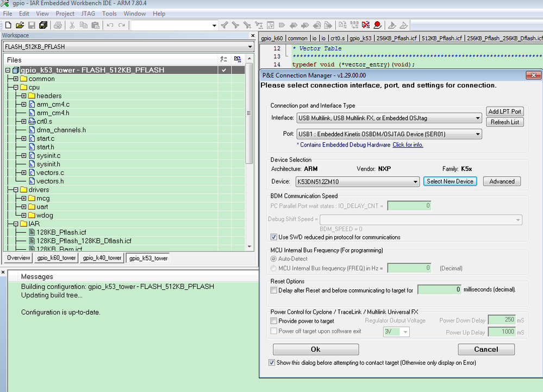543x392 pixels.
Task: Click the Compile toolbar icon
Action: [343, 26]
